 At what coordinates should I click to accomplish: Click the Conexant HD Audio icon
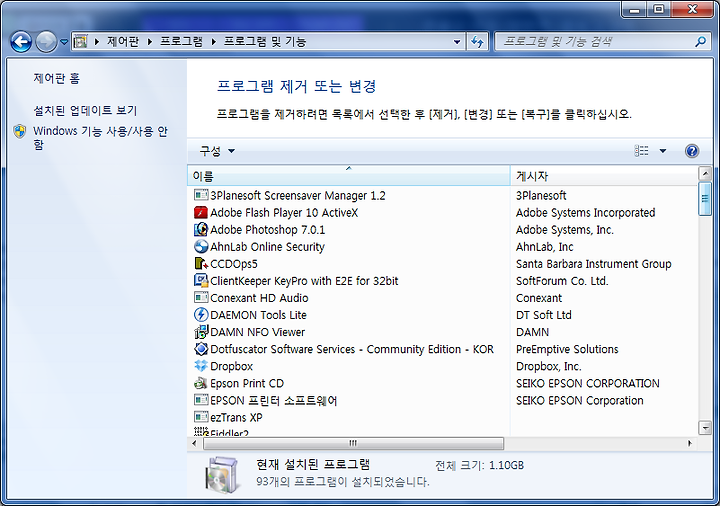pos(201,298)
